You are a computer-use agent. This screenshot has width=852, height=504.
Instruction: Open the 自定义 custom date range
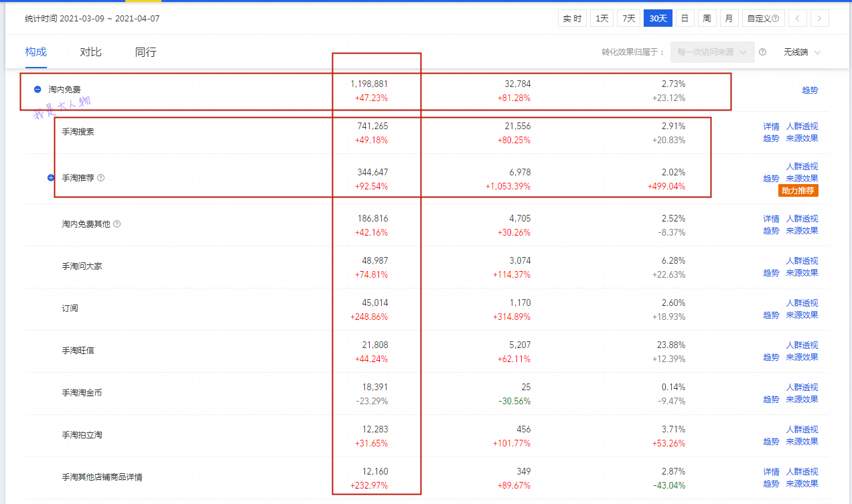(x=763, y=18)
